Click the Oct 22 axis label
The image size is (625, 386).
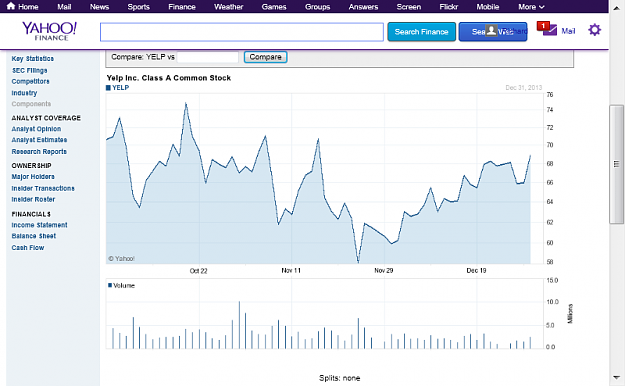(x=199, y=271)
